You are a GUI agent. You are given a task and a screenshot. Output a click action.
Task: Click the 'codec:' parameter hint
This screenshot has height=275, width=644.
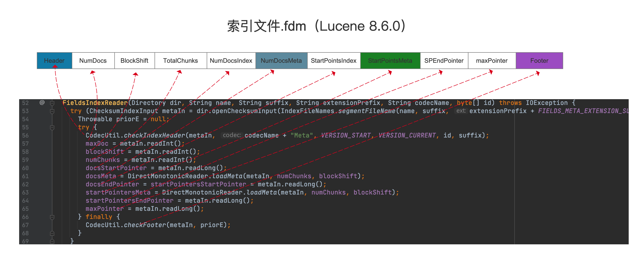click(232, 135)
